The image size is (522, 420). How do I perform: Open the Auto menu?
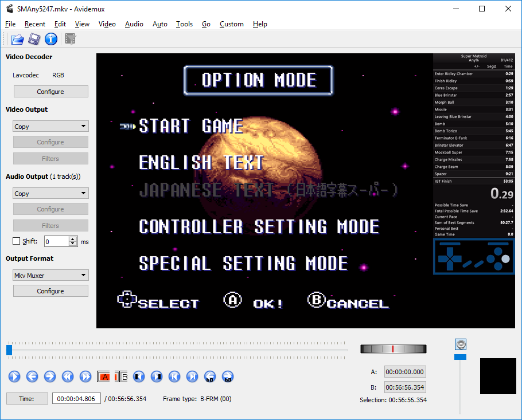[160, 24]
